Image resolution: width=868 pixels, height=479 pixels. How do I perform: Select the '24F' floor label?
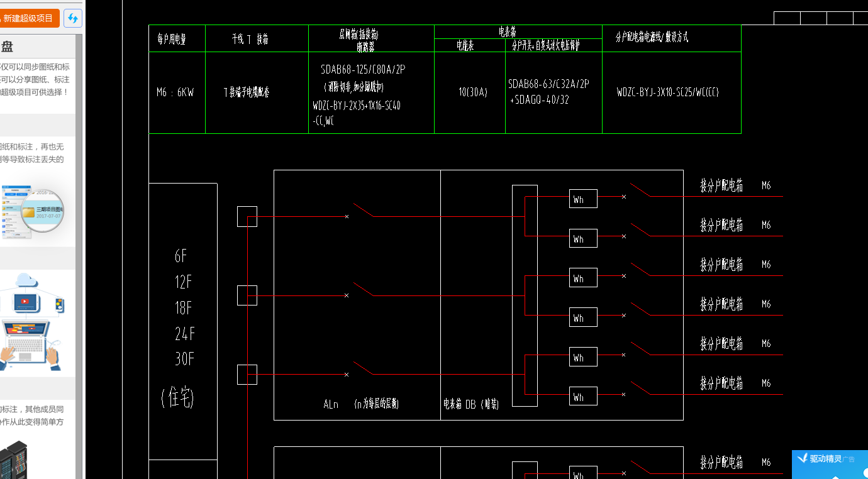[184, 333]
